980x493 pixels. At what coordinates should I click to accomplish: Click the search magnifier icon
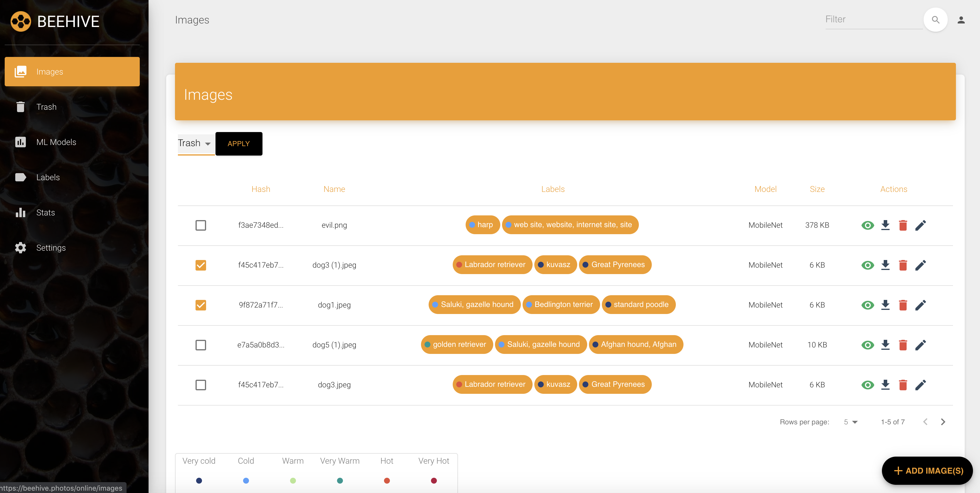(935, 20)
